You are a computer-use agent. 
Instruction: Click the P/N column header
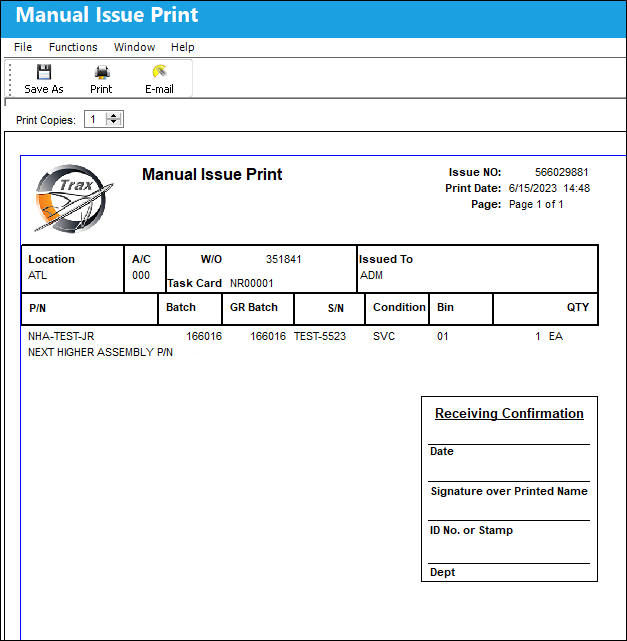click(37, 308)
